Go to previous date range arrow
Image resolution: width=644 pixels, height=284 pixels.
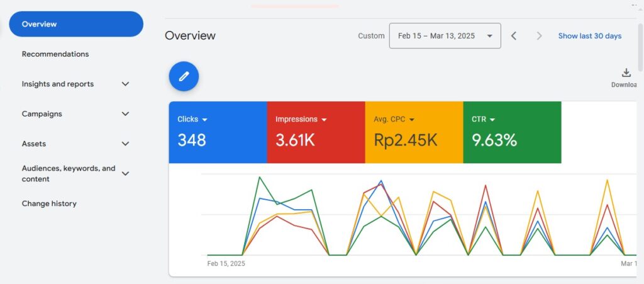click(x=514, y=36)
